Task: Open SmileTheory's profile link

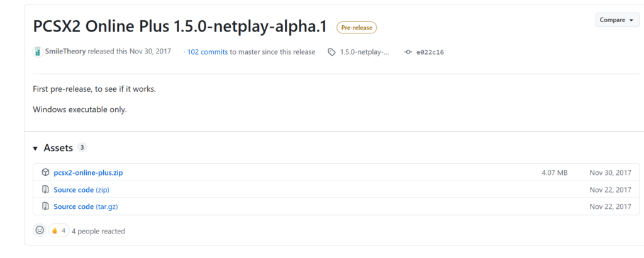Action: [x=65, y=52]
